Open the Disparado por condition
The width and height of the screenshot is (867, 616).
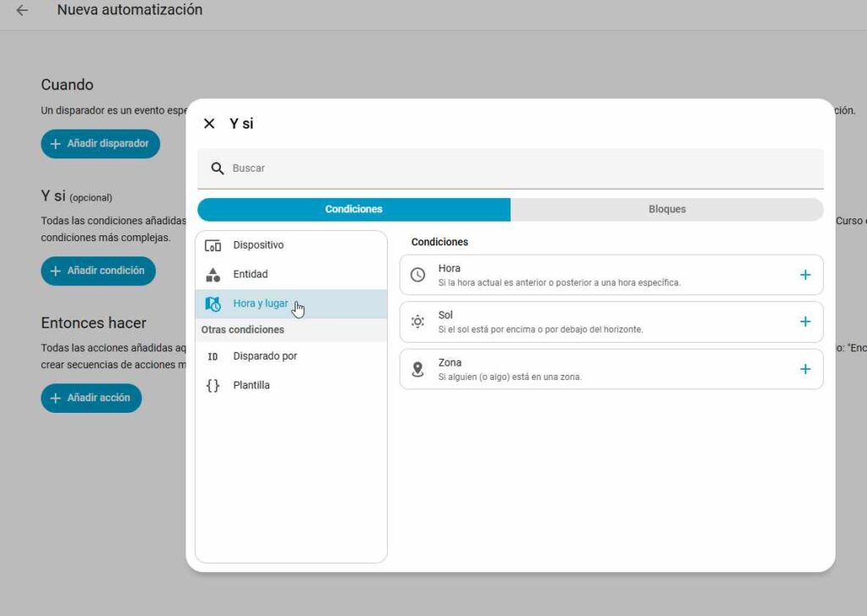pos(265,356)
